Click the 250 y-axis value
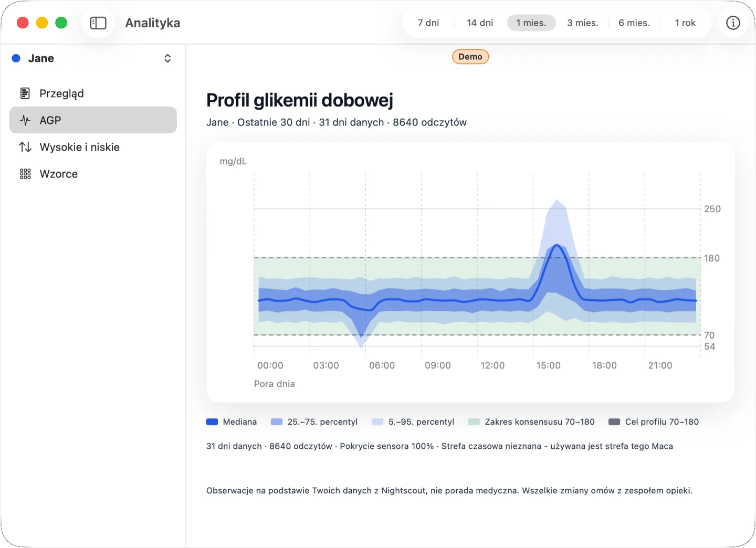 [x=712, y=209]
